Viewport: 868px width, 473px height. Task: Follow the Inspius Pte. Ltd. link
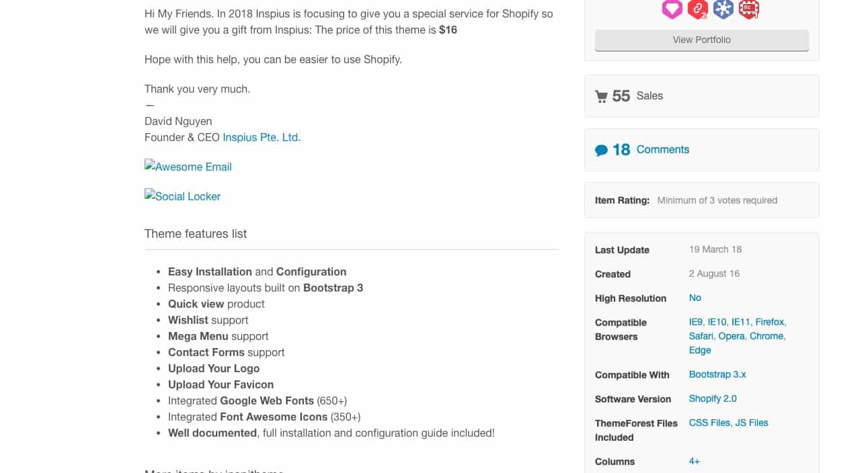coord(262,137)
